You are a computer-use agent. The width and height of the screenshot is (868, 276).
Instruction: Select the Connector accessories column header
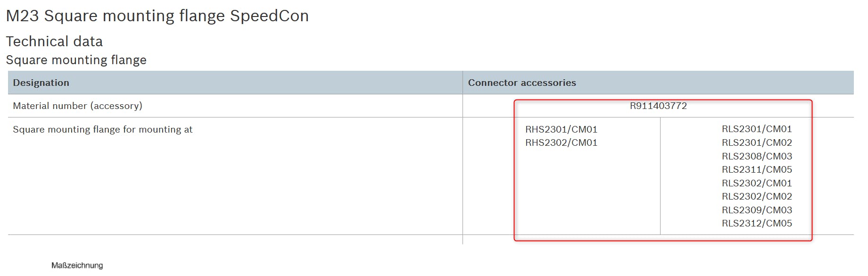[522, 83]
